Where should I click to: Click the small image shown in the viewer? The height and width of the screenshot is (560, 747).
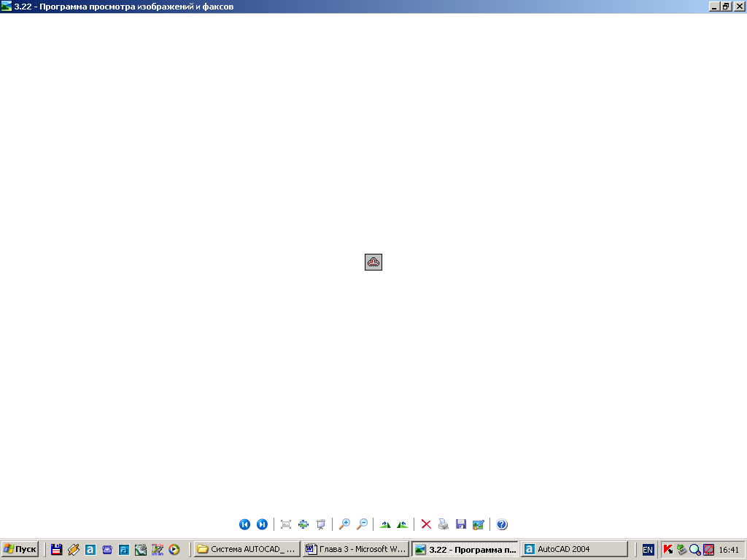click(373, 262)
